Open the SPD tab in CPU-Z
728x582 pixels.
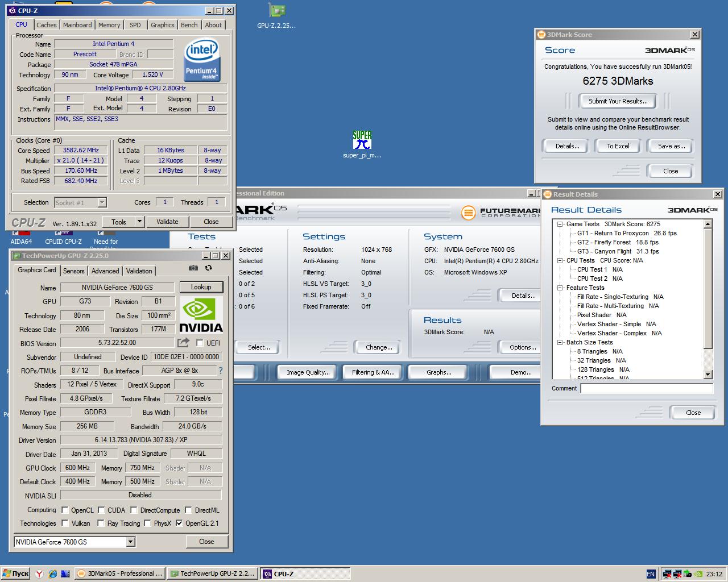coord(135,25)
